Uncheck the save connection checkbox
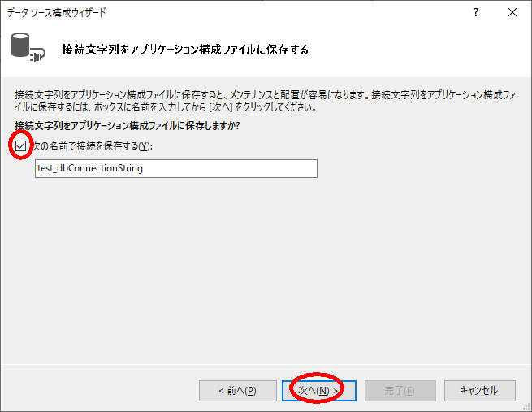This screenshot has width=532, height=412. pyautogui.click(x=21, y=146)
